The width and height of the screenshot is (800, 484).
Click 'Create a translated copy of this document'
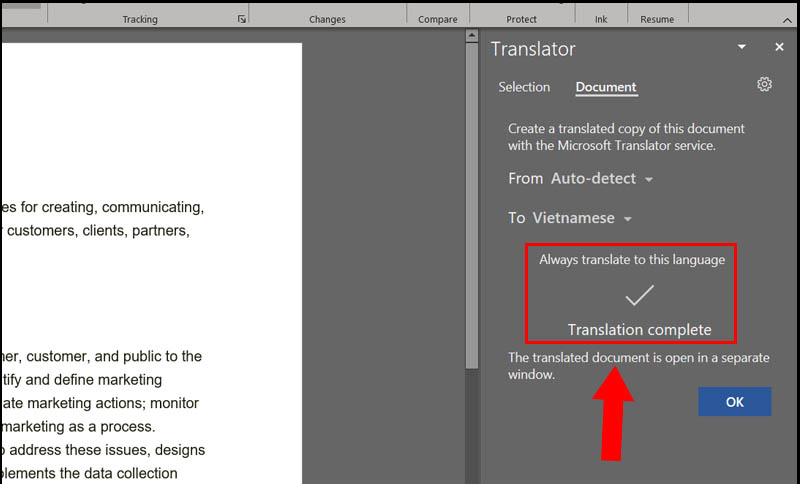626,129
